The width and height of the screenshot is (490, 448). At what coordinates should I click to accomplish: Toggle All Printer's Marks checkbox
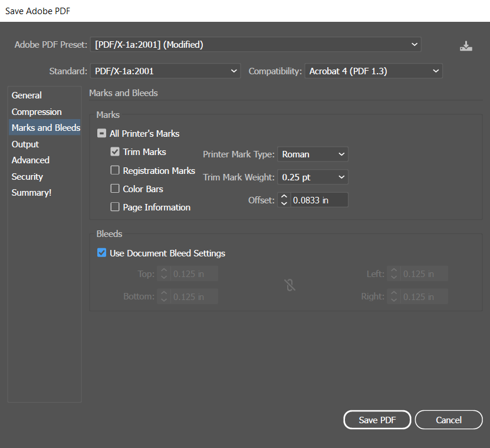click(x=101, y=133)
